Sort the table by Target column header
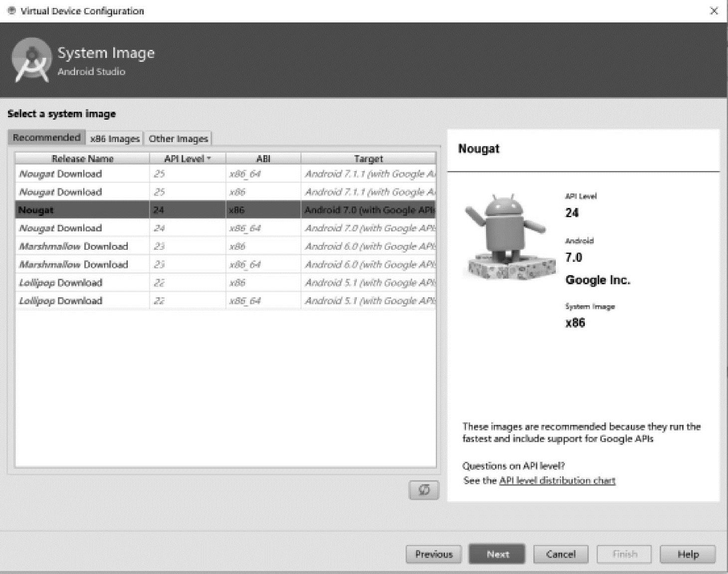 point(368,159)
